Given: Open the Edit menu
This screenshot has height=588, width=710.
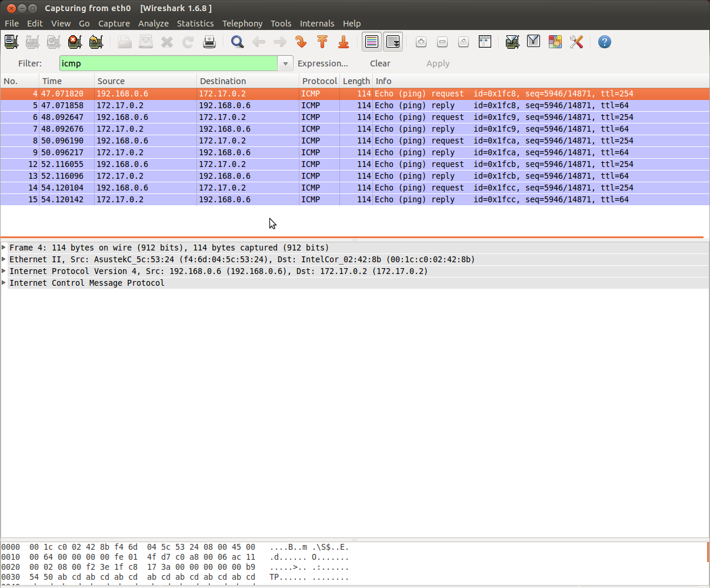Looking at the screenshot, I should (x=35, y=24).
